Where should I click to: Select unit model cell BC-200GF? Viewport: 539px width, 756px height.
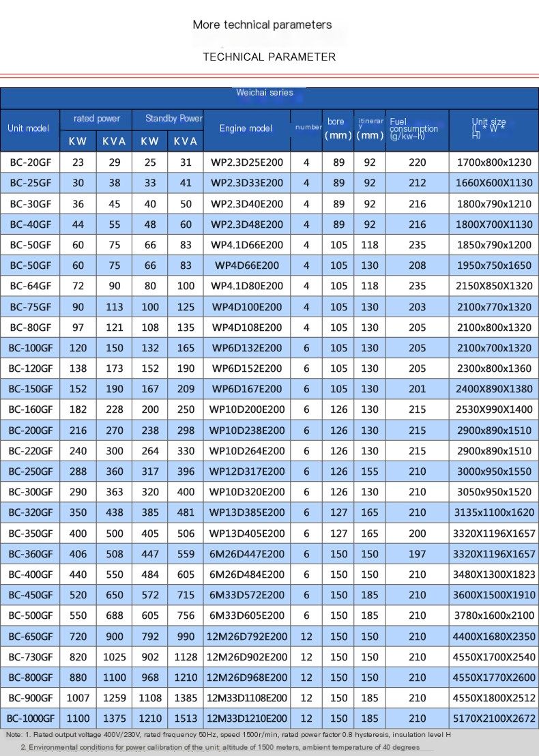31,431
